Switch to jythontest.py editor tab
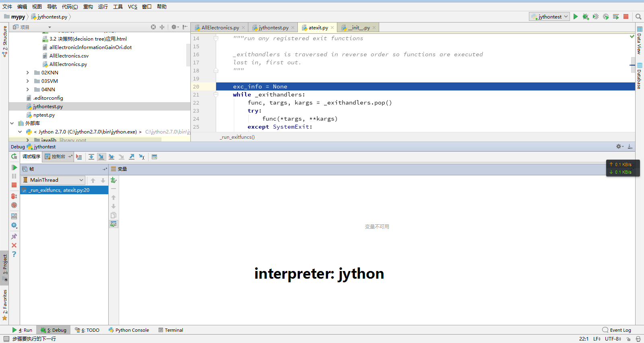 pyautogui.click(x=273, y=28)
